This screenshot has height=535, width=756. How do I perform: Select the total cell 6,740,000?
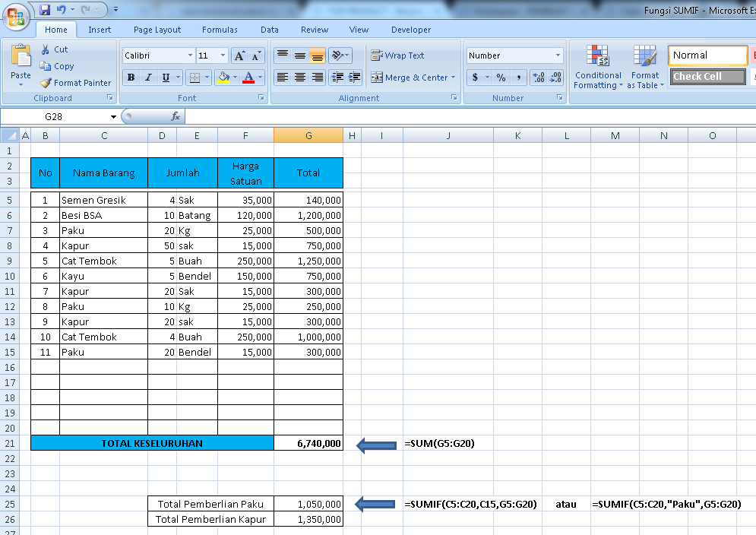pos(308,443)
